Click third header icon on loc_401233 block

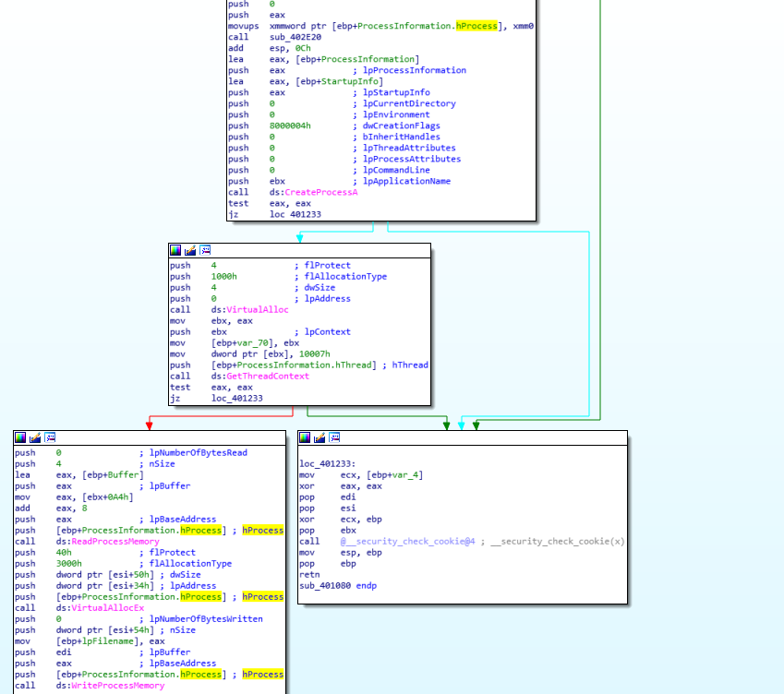point(334,437)
